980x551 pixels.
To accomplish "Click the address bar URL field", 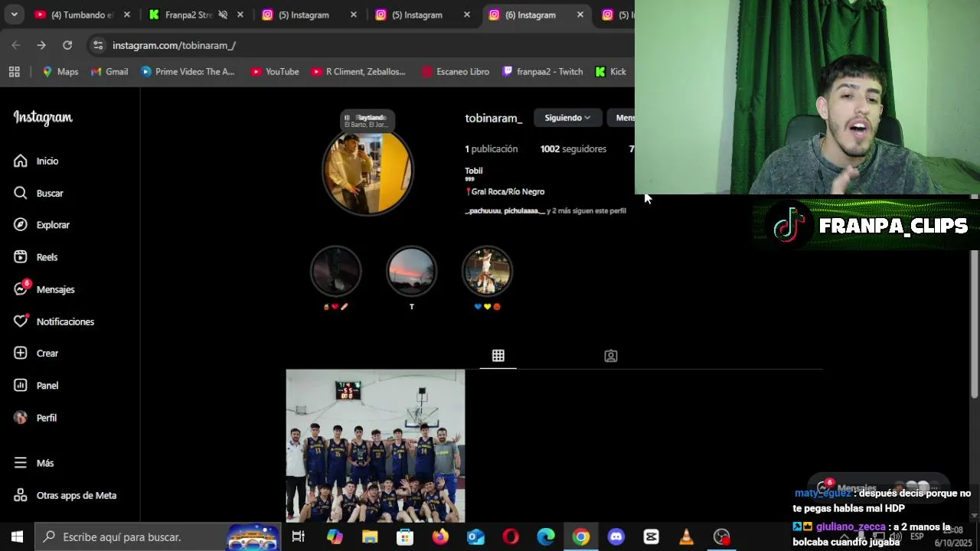I will point(360,45).
